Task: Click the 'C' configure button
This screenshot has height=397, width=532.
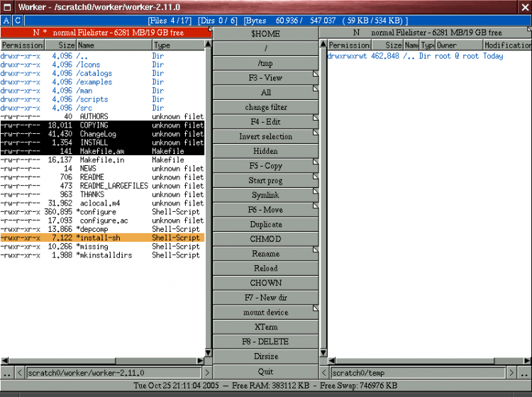Action: coord(18,21)
